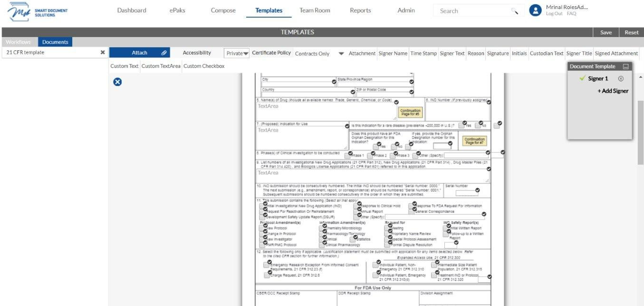Click the blue circle X icon
This screenshot has height=306, width=644.
117,82
